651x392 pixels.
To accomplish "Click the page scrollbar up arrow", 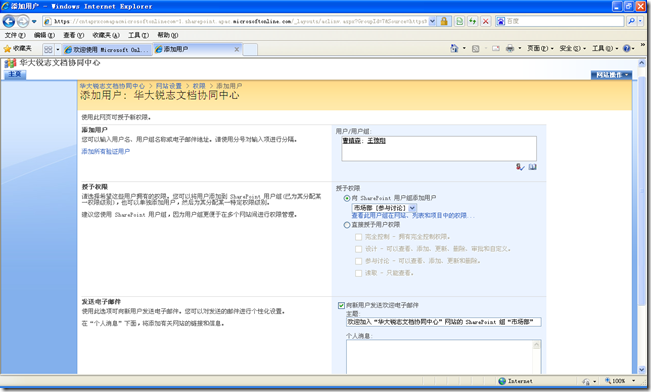I will click(641, 64).
